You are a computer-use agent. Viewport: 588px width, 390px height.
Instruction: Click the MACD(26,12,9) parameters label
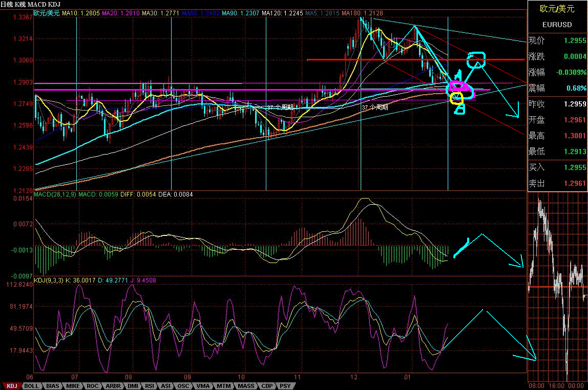click(55, 194)
